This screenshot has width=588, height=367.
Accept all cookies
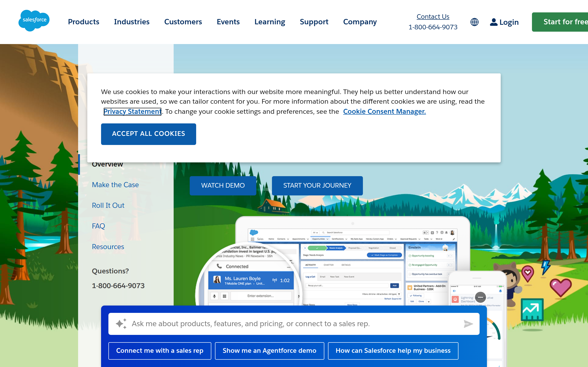[148, 134]
